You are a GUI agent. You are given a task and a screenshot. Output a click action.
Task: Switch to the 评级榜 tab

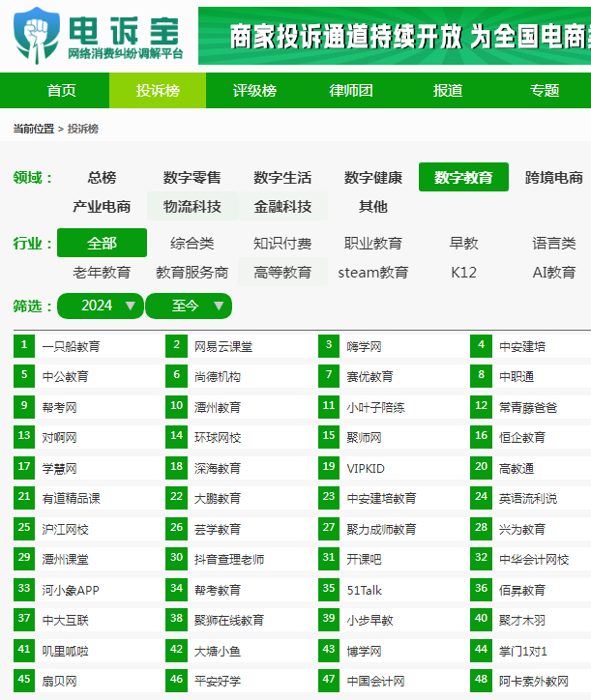click(254, 90)
